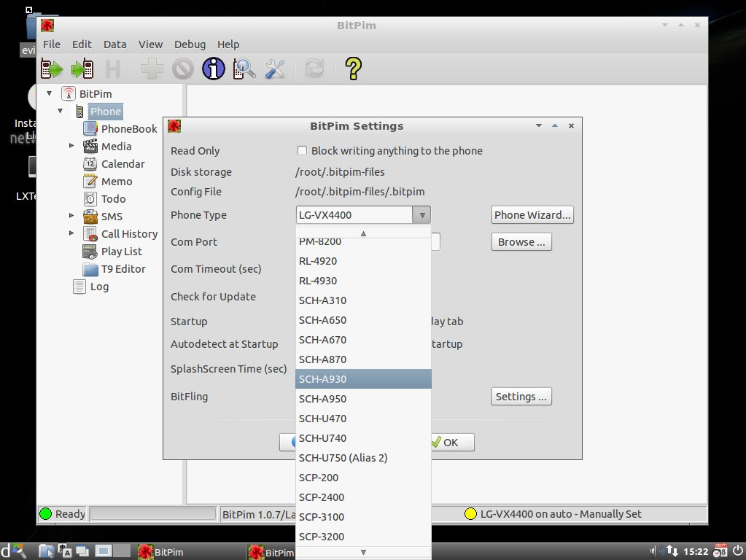Open the yellow question mark Help icon
Image resolution: width=746 pixels, height=560 pixels.
point(354,69)
